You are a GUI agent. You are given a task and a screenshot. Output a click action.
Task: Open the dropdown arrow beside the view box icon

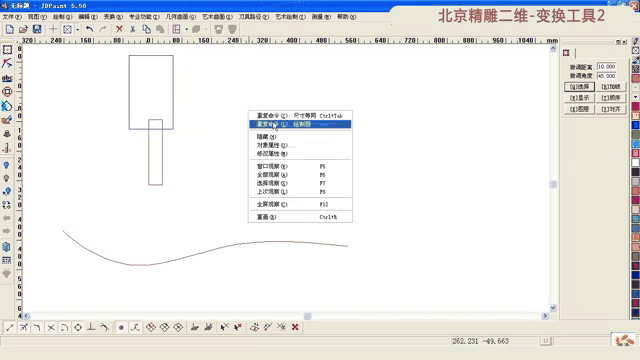click(77, 29)
